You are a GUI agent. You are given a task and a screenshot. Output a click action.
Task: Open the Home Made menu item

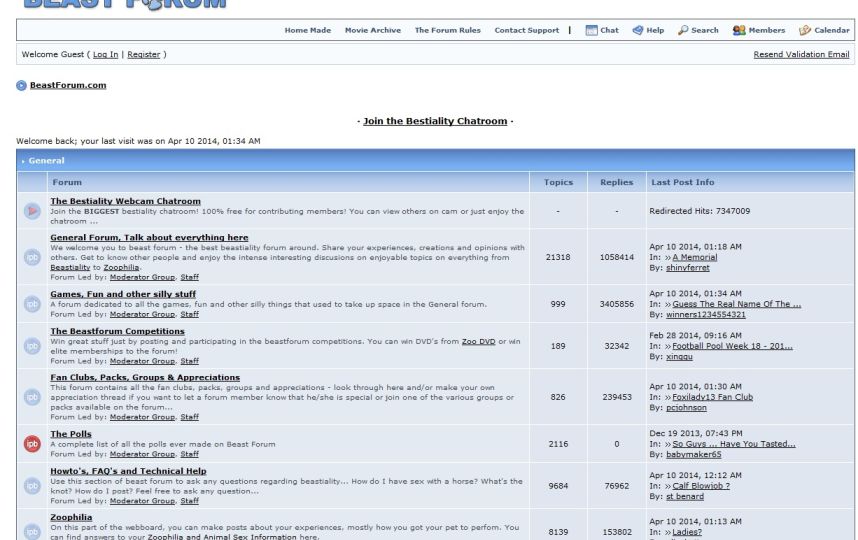point(308,31)
